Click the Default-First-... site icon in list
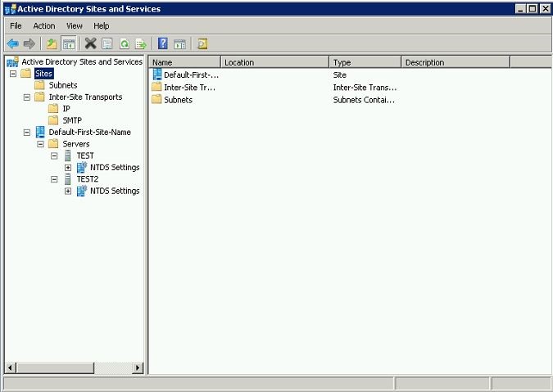Viewport: 553px width, 392px height. point(157,74)
